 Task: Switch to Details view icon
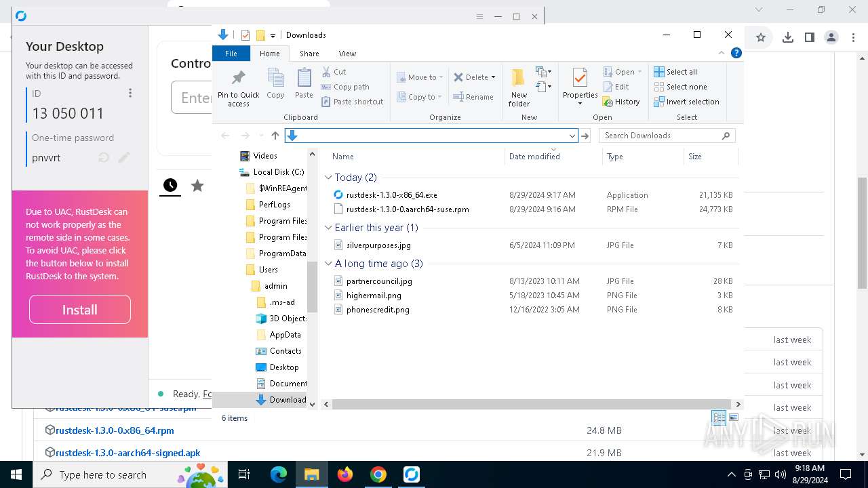pos(719,418)
